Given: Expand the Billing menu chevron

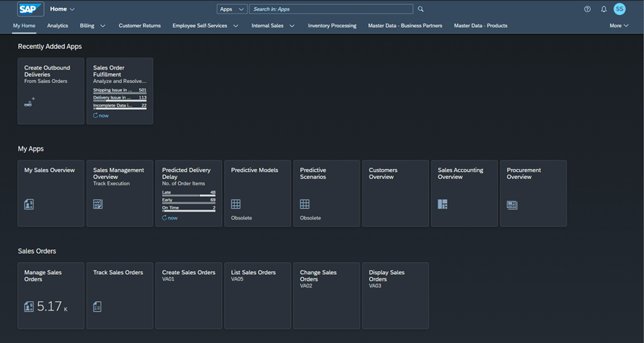Looking at the screenshot, I should click(x=103, y=26).
